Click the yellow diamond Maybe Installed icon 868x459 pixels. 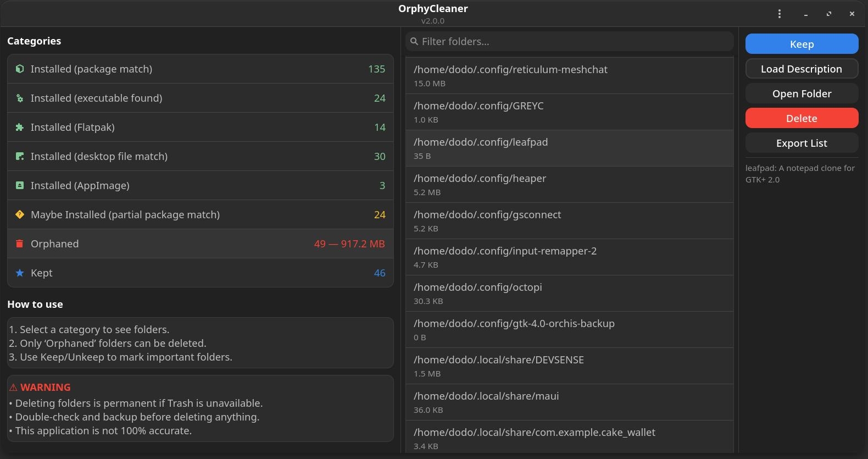tap(20, 214)
